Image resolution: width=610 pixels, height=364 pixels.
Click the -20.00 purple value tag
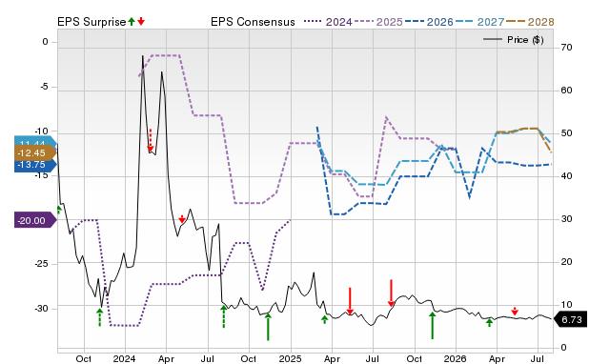click(35, 220)
